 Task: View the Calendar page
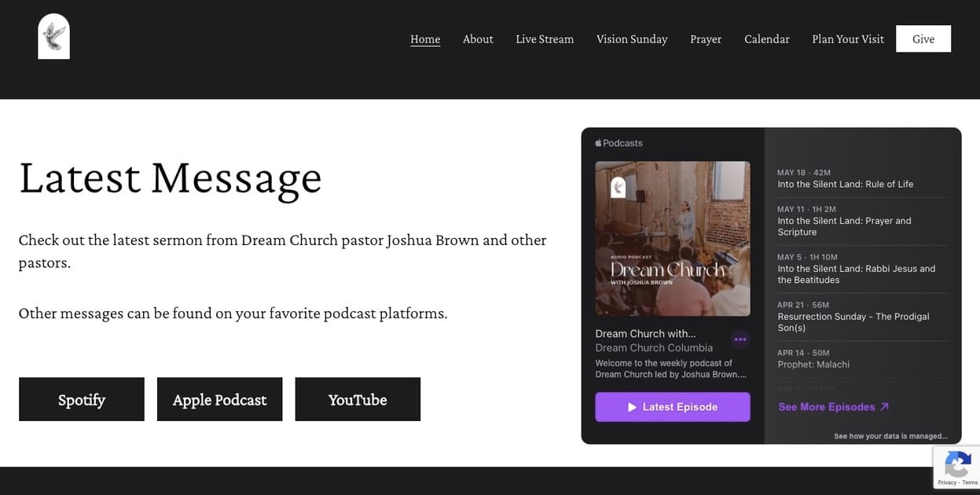[767, 39]
